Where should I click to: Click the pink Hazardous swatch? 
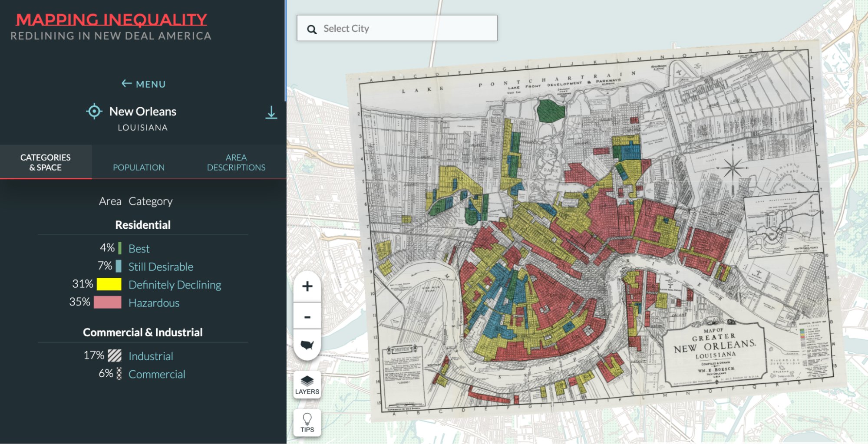coord(108,302)
